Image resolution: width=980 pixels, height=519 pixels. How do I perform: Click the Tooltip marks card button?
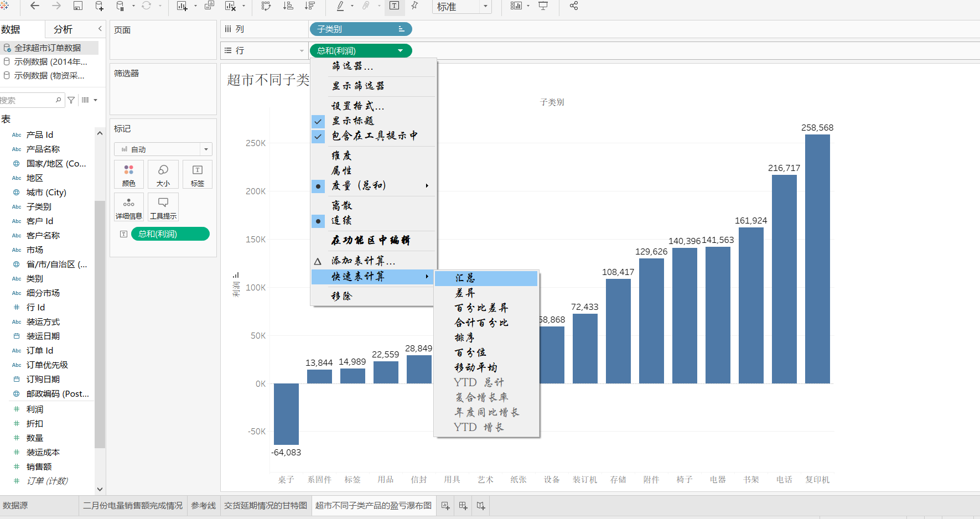point(163,207)
